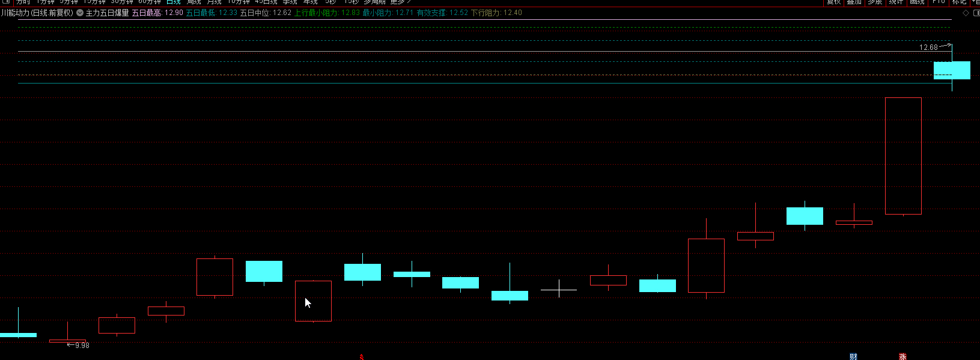Switch to the 周线 weekly tab
This screenshot has width=980, height=360.
(x=194, y=2)
